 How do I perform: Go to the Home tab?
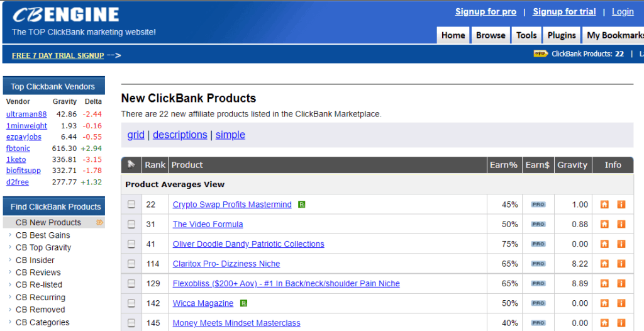pyautogui.click(x=453, y=35)
